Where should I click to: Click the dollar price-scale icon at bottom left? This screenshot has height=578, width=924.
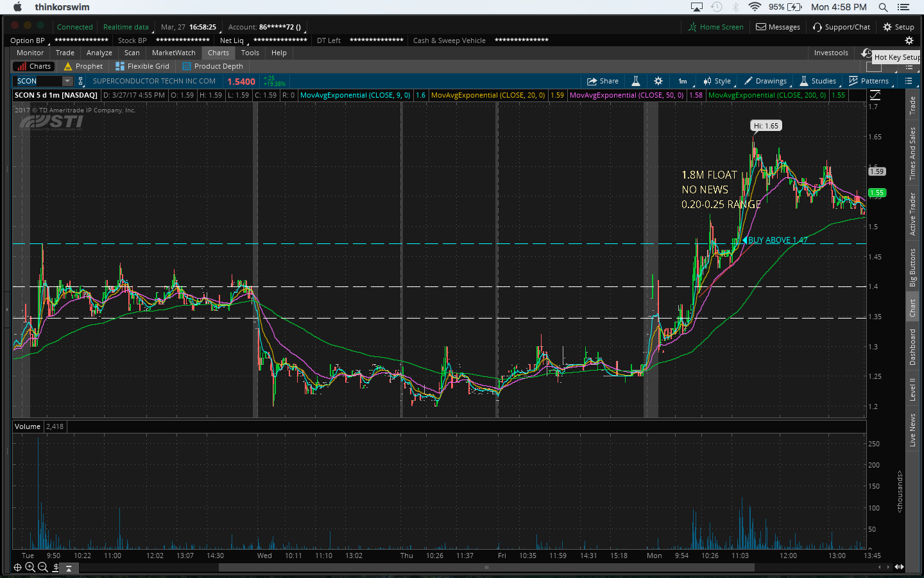56,567
